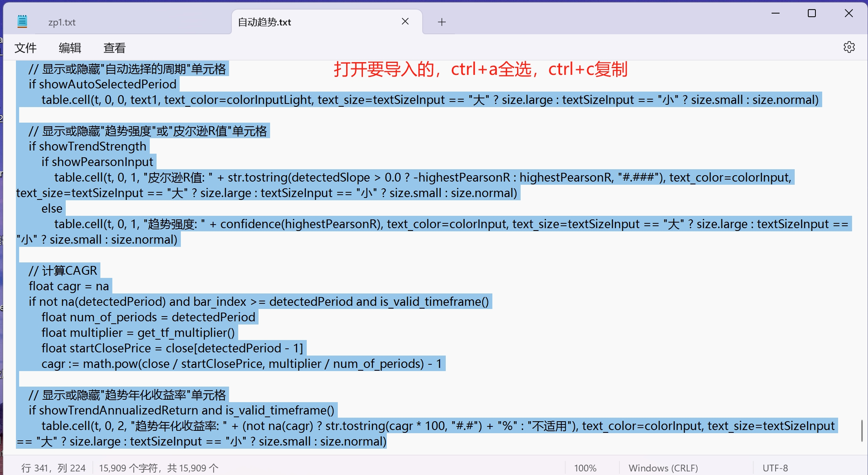Close the 自动趋势.txt tab
Image resolution: width=868 pixels, height=475 pixels.
(x=405, y=22)
